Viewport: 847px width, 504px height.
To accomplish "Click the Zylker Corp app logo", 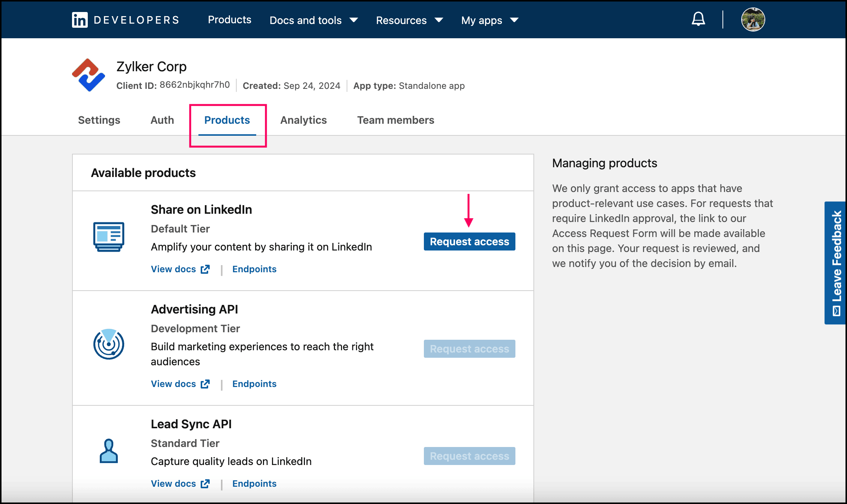I will 89,75.
